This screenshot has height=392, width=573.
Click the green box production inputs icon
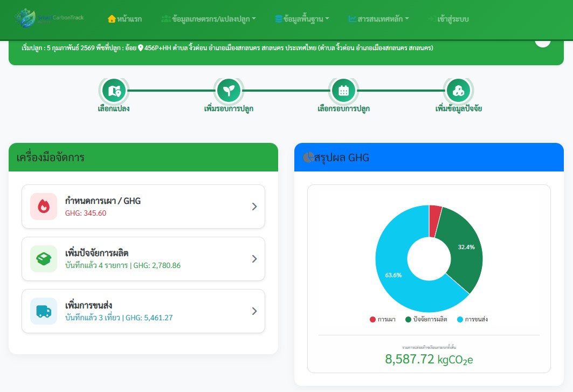pyautogui.click(x=44, y=259)
